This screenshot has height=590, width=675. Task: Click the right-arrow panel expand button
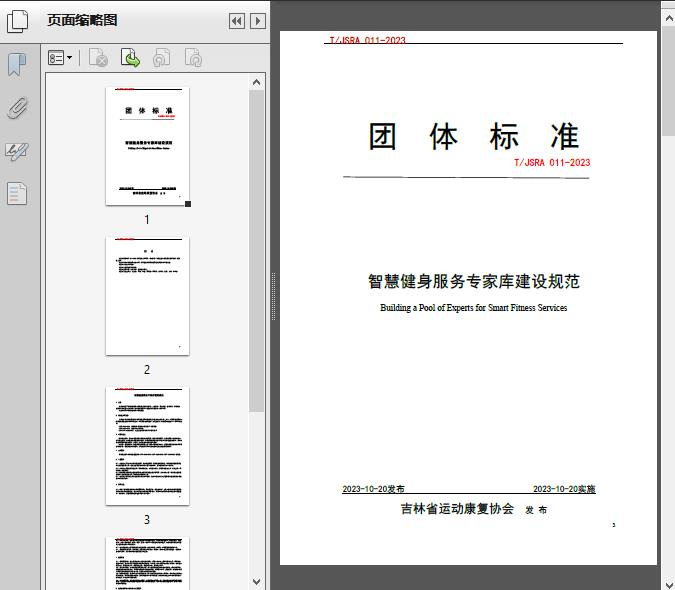coord(258,21)
